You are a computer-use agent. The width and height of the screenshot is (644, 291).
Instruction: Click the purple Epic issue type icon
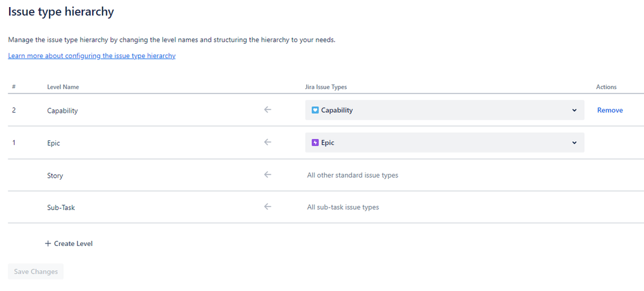(x=315, y=142)
